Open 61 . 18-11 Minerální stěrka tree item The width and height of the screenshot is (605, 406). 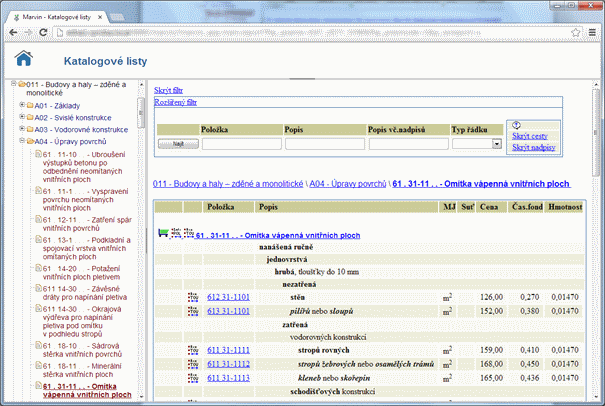point(82,370)
